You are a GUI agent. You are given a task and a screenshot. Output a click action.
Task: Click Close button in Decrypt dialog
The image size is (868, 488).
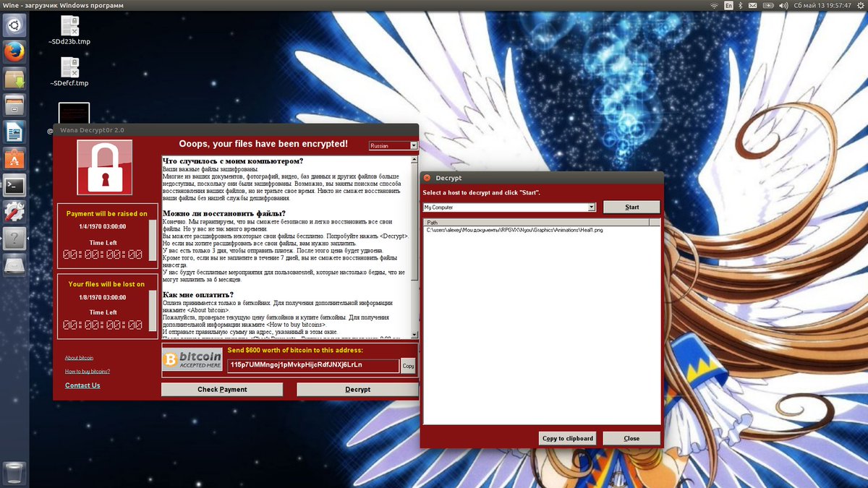631,438
